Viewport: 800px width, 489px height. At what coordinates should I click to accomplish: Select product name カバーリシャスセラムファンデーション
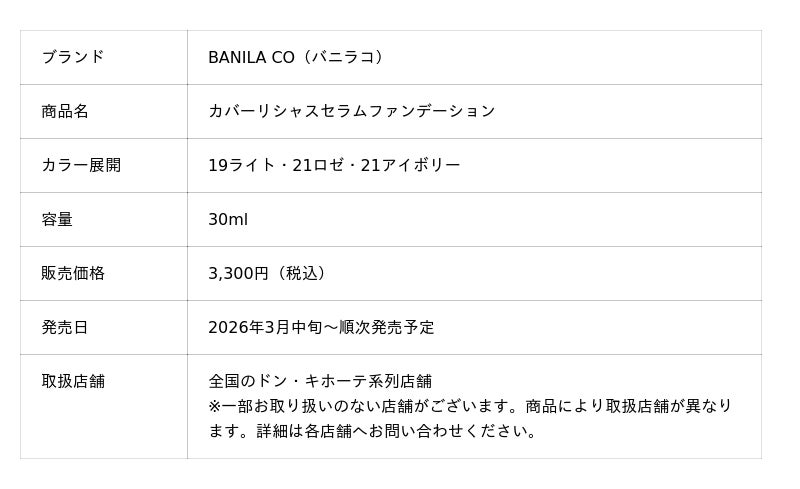coord(351,111)
